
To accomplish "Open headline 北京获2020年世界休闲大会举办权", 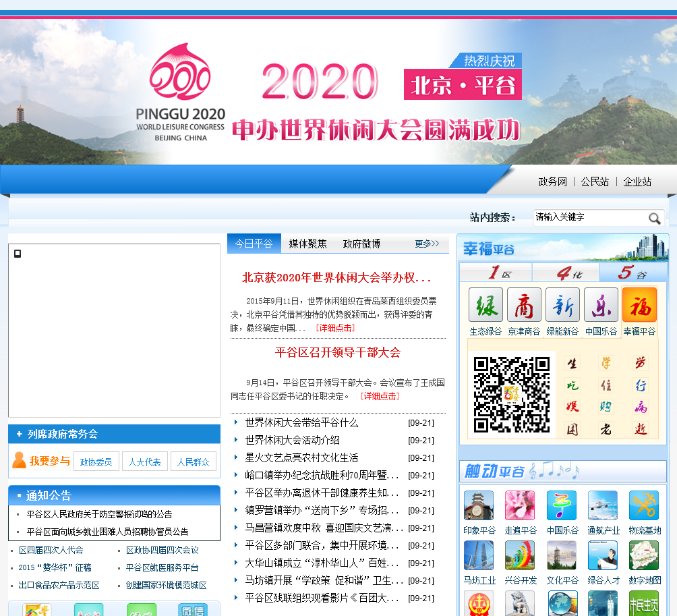I will 336,278.
